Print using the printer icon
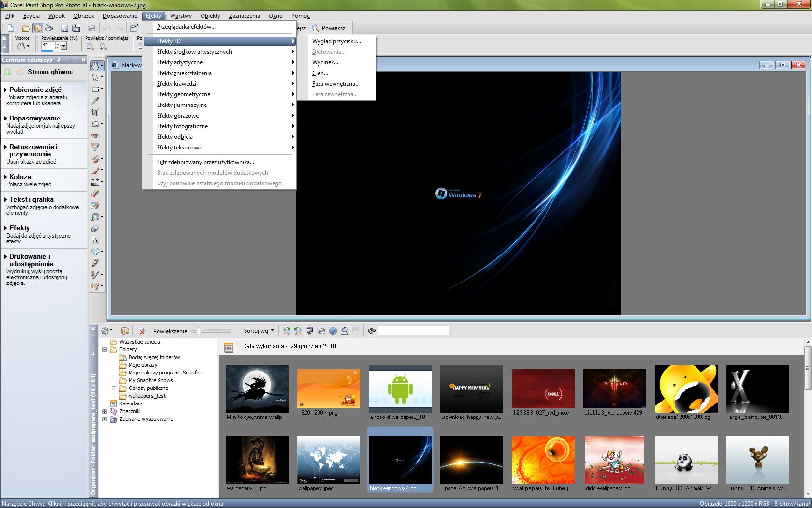The height and width of the screenshot is (508, 812). [x=91, y=28]
